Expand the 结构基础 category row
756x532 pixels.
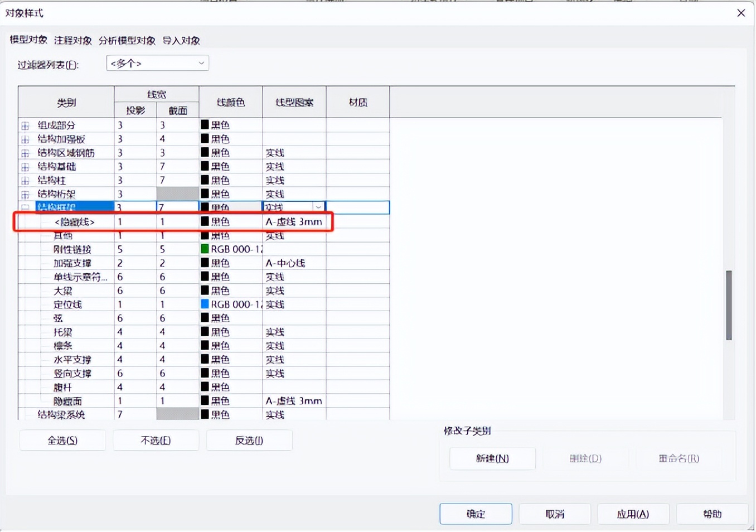tap(25, 167)
